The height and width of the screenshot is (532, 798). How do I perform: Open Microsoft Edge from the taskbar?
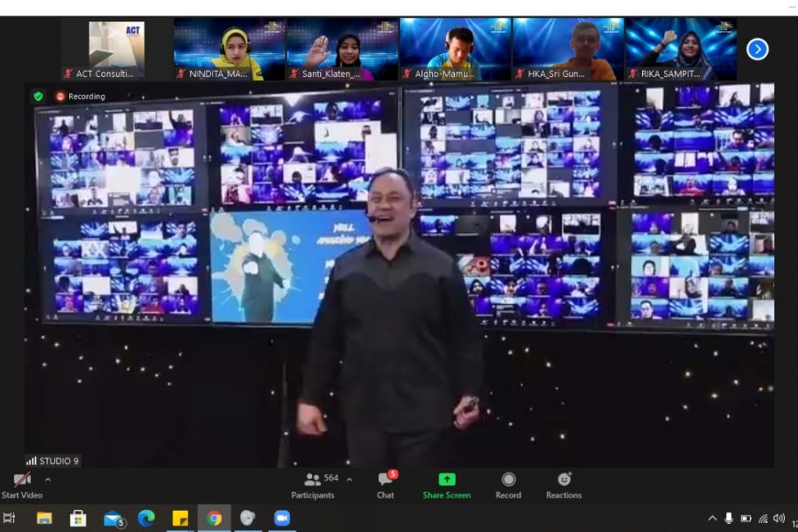[146, 518]
